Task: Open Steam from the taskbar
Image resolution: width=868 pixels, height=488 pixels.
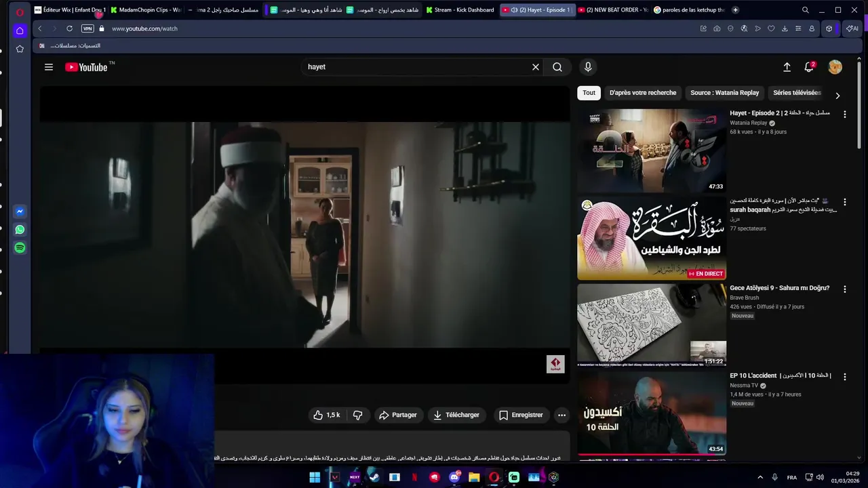Action: coord(374,477)
